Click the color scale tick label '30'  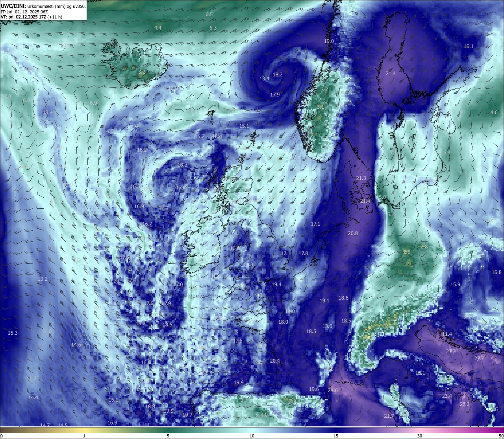(x=420, y=436)
